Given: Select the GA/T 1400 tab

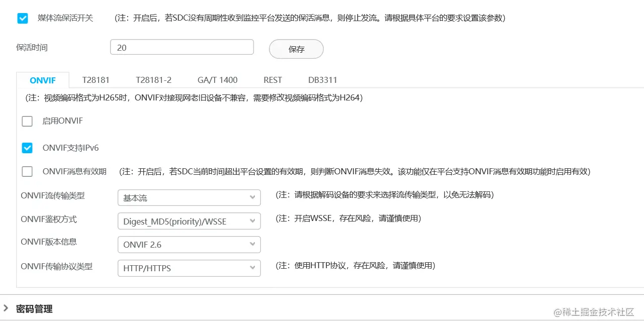Looking at the screenshot, I should click(218, 80).
